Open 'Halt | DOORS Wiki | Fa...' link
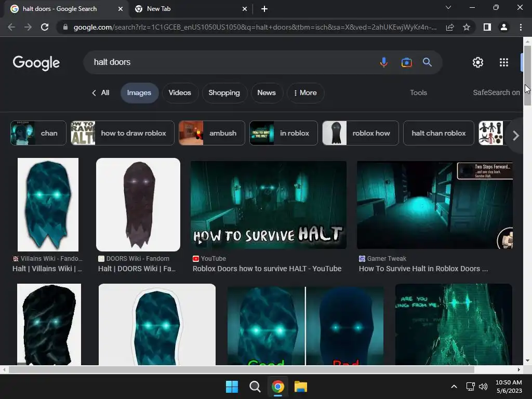 point(137,269)
